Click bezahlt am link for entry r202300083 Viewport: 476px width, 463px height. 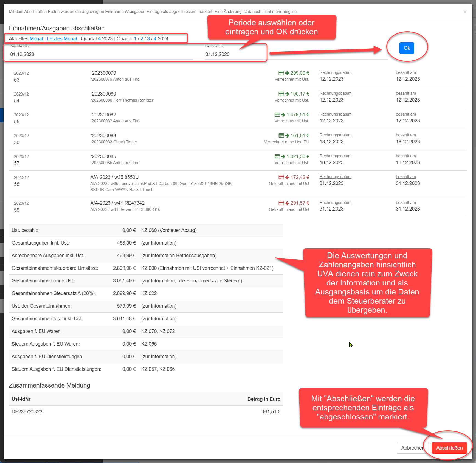click(x=405, y=135)
